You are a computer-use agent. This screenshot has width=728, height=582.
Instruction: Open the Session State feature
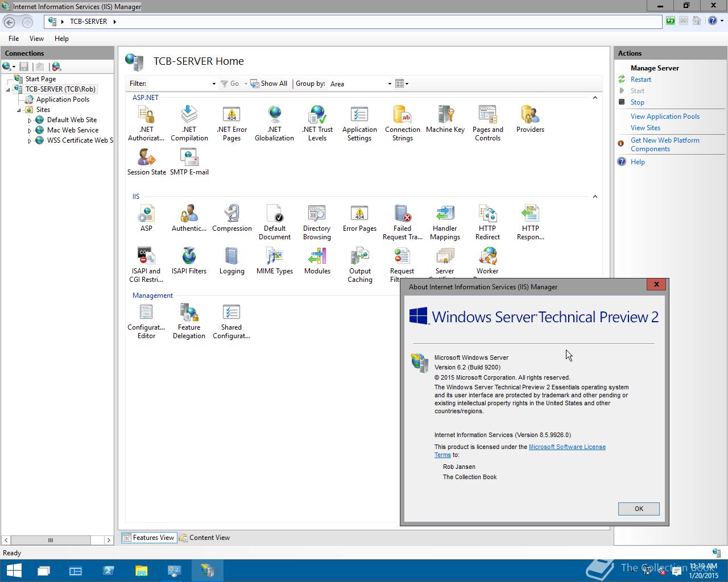point(146,162)
